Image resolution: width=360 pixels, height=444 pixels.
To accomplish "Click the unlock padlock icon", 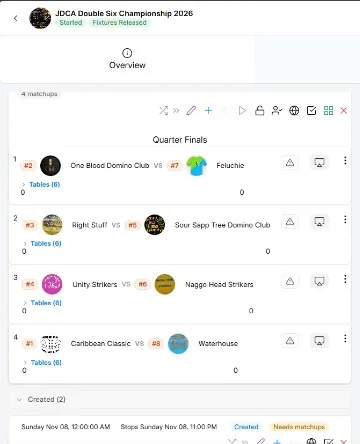I will pos(259,110).
